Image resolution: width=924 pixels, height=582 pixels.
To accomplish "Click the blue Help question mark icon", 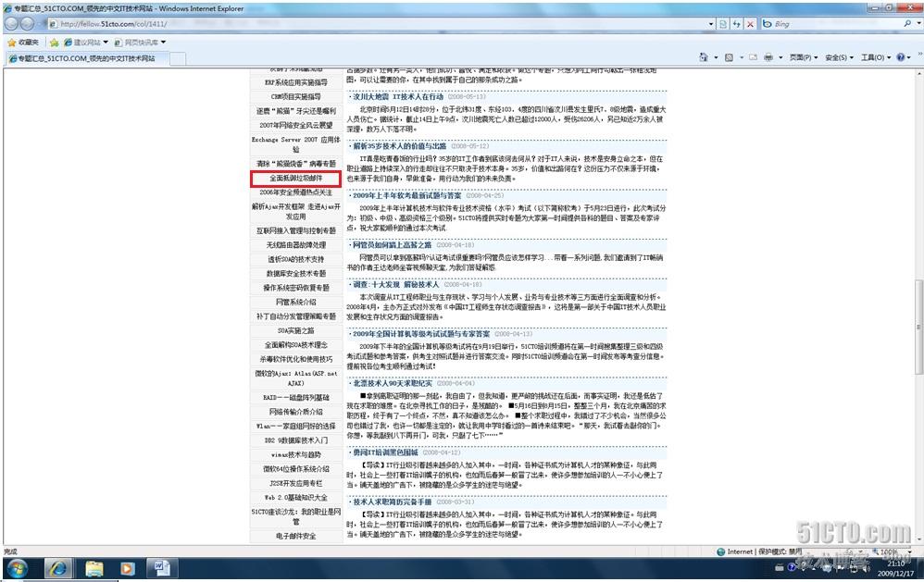I will pyautogui.click(x=901, y=57).
